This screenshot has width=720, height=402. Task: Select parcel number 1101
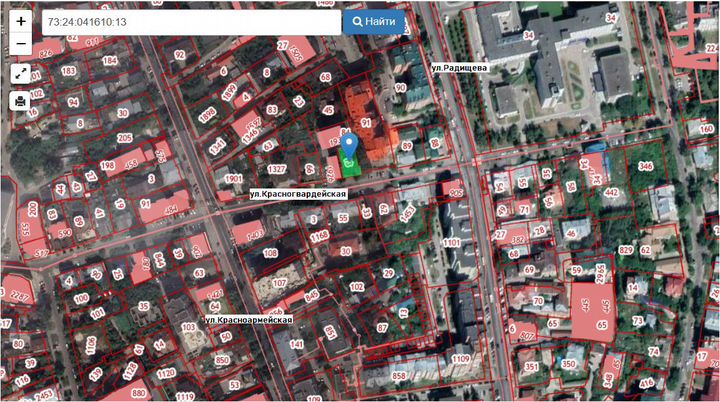click(453, 242)
